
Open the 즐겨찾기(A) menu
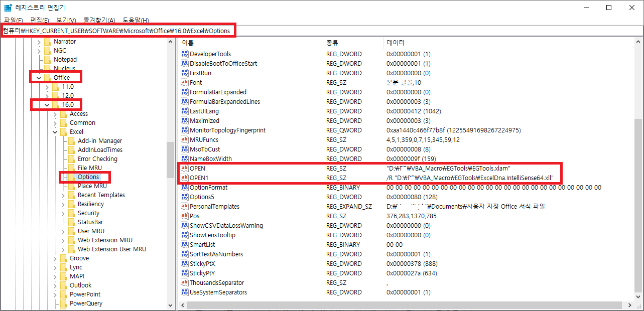(x=99, y=20)
